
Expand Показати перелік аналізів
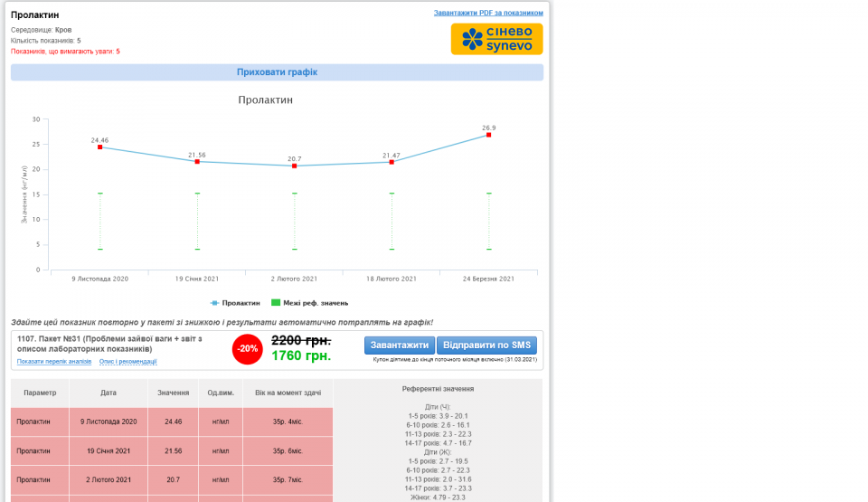(54, 362)
